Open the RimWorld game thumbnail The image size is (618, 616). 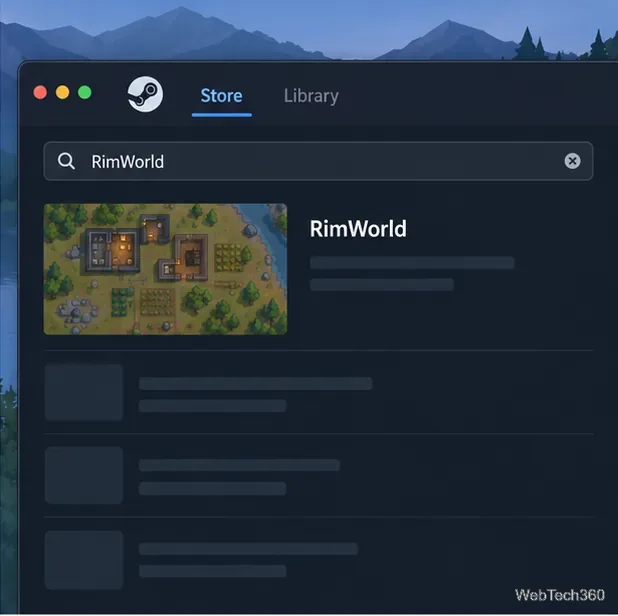(165, 269)
